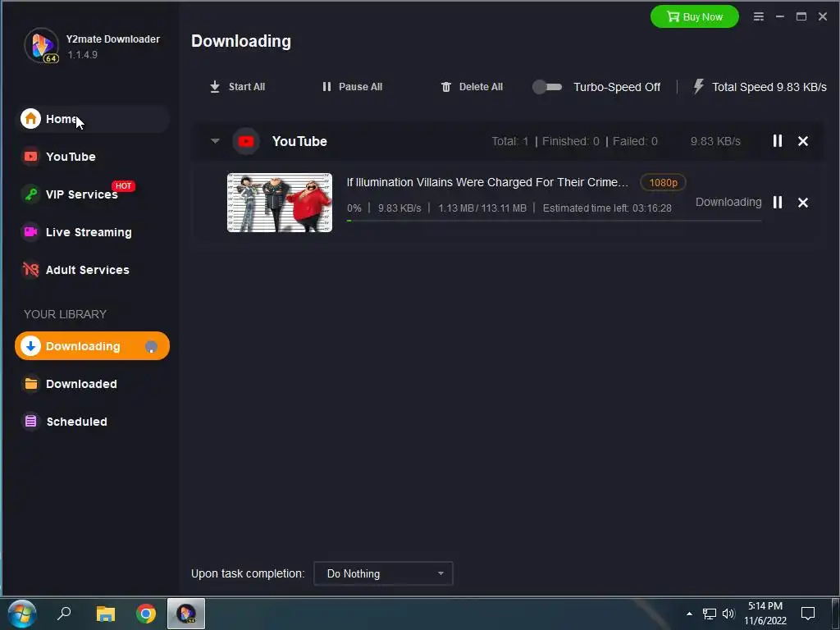Pause the YouTube group downloads
This screenshot has height=630, width=840.
click(x=778, y=141)
